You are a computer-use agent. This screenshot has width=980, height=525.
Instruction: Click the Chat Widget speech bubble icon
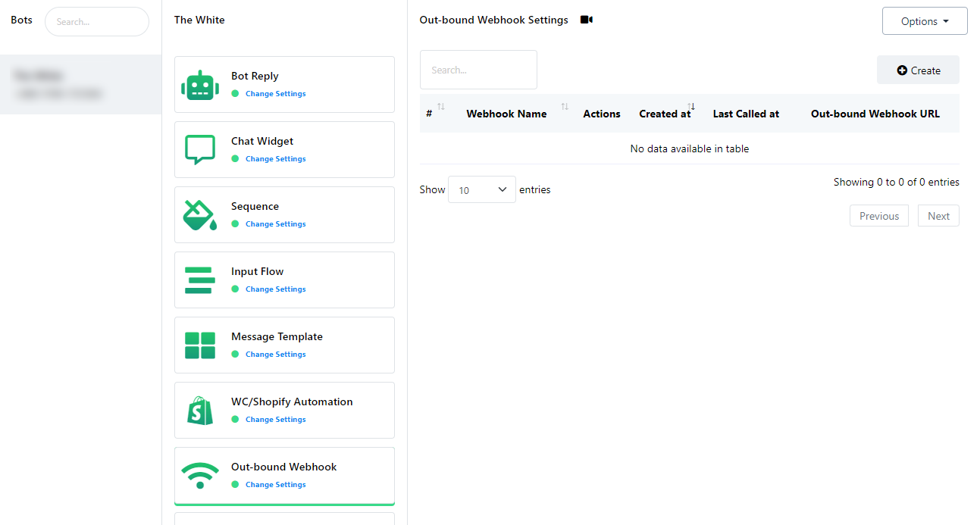click(x=200, y=149)
